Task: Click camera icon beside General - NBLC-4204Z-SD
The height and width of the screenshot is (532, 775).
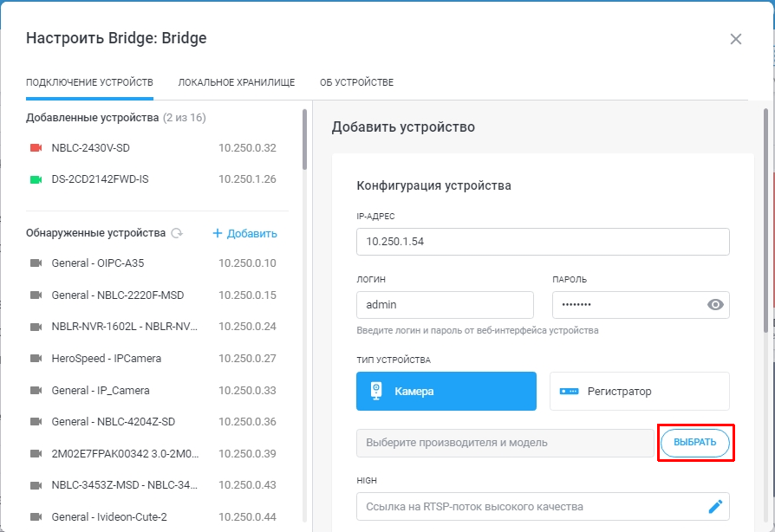Action: [36, 421]
